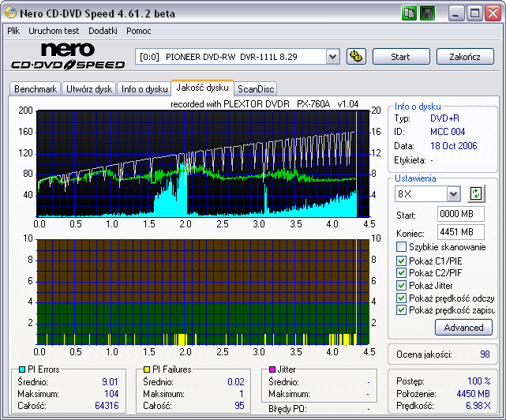Click the Nero disc icon in title bar
This screenshot has width=506, height=420.
coord(10,13)
